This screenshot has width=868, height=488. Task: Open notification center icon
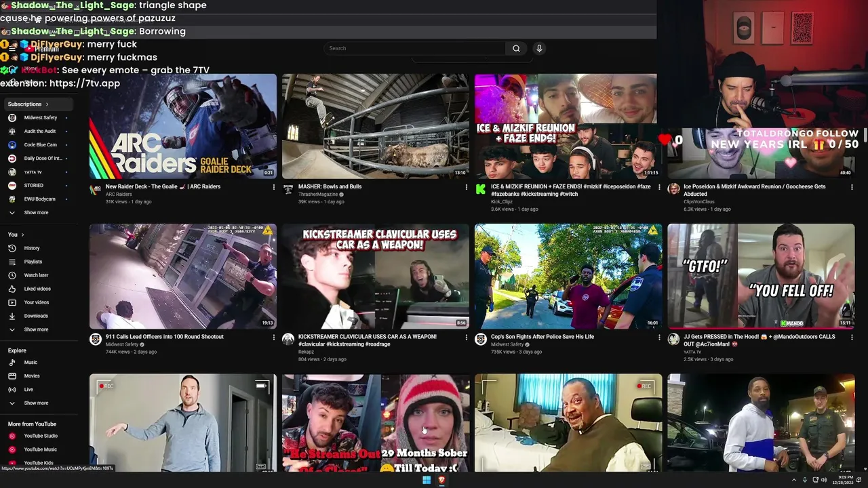[x=859, y=480]
